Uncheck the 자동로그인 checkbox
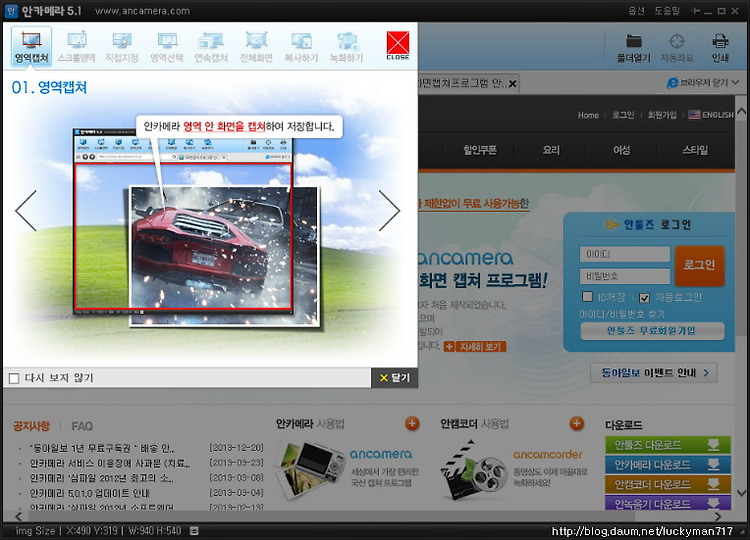The height and width of the screenshot is (540, 750). click(x=644, y=298)
